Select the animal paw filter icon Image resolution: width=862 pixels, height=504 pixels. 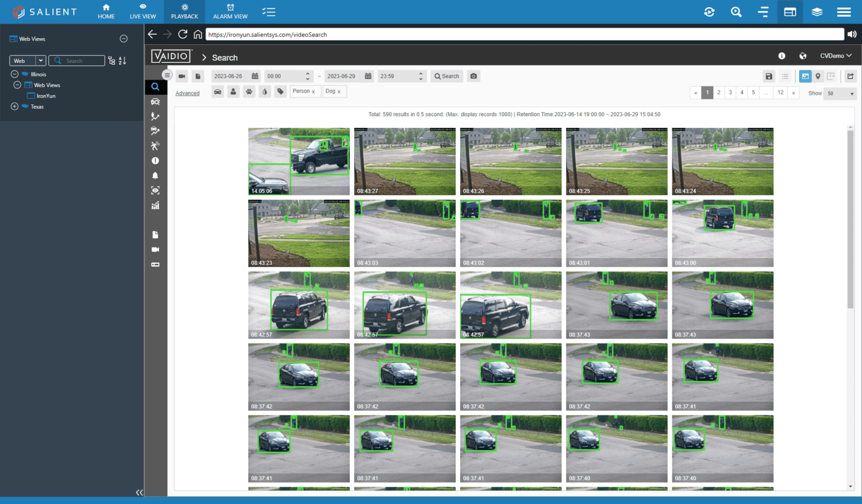point(249,91)
